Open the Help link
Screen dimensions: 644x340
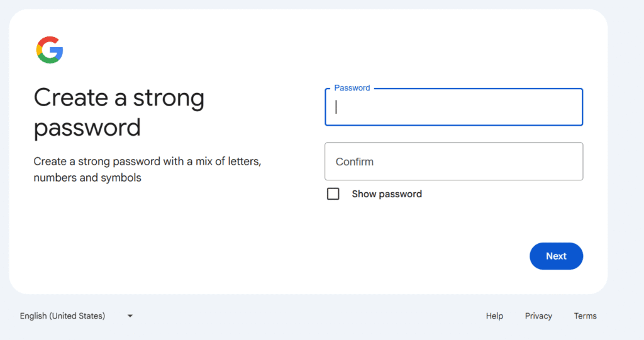pos(494,316)
